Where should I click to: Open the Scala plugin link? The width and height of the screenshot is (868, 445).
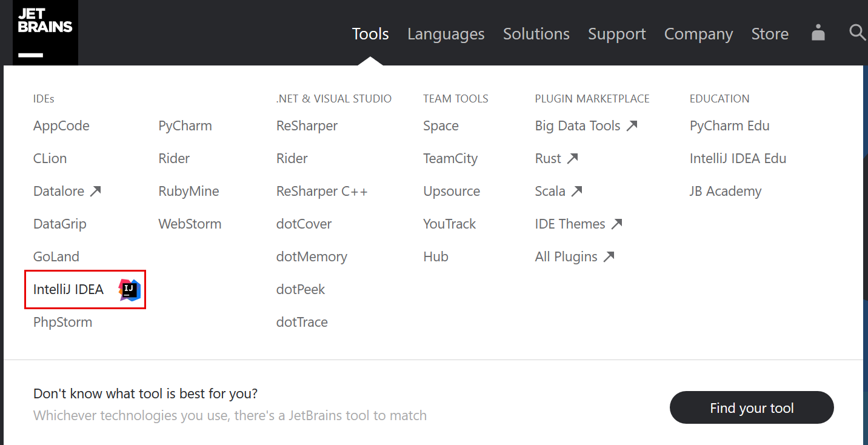558,192
